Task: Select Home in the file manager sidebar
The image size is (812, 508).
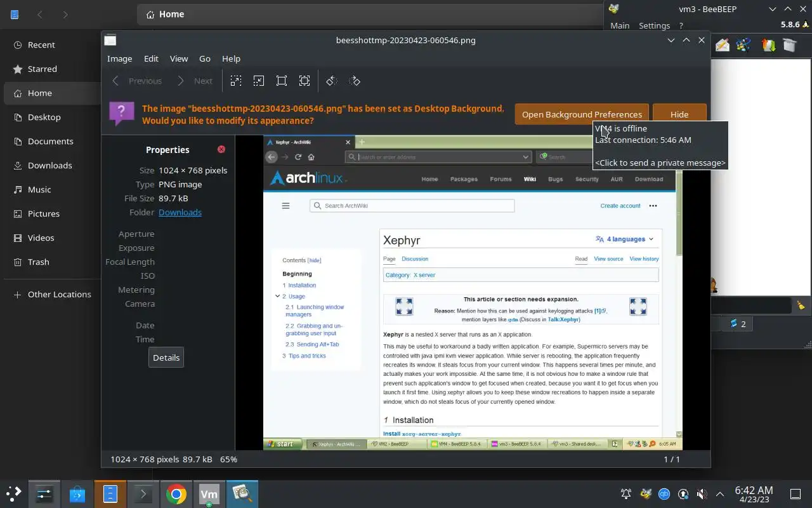Action: [51, 93]
